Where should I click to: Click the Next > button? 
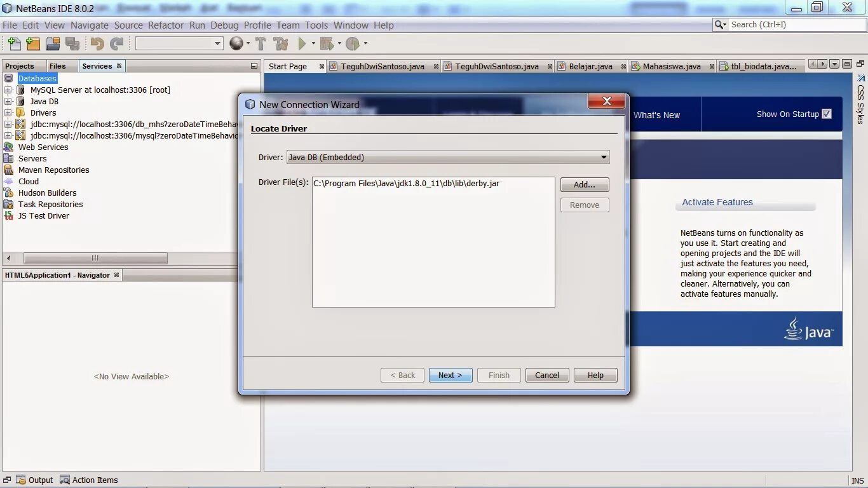451,375
